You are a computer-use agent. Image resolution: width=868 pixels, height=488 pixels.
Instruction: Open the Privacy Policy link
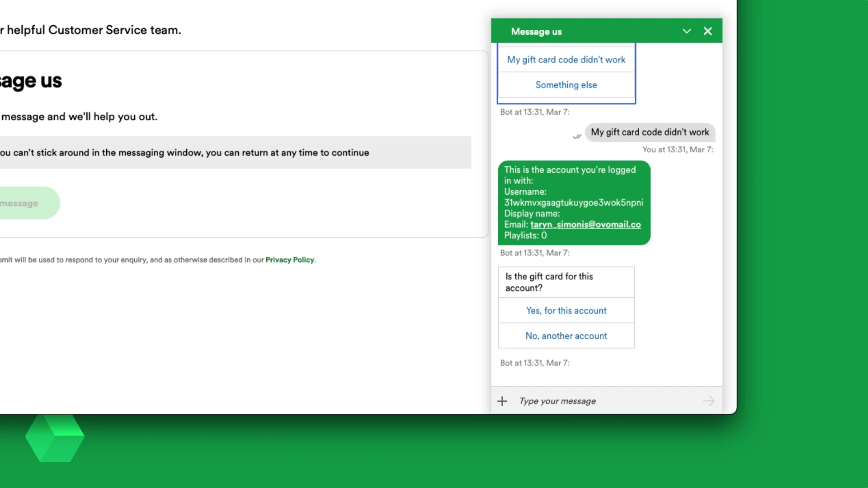coord(290,260)
